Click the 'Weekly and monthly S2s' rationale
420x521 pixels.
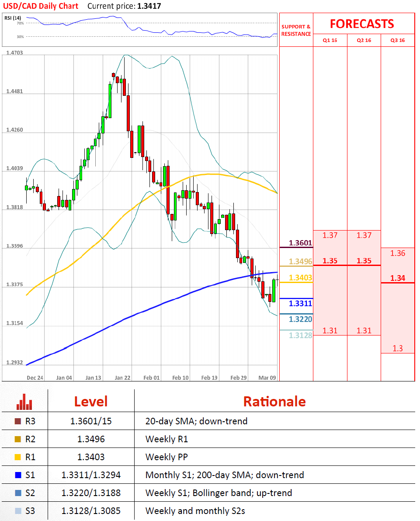pyautogui.click(x=195, y=511)
